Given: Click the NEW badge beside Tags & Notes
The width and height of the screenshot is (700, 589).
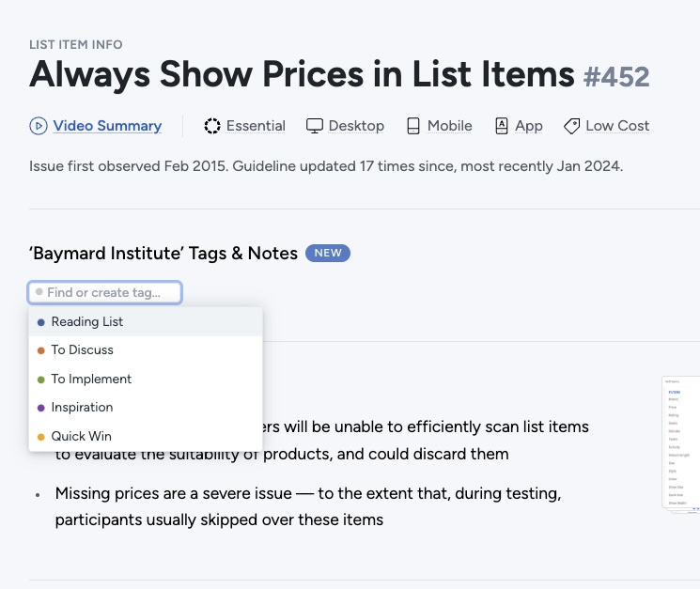Looking at the screenshot, I should pyautogui.click(x=328, y=253).
